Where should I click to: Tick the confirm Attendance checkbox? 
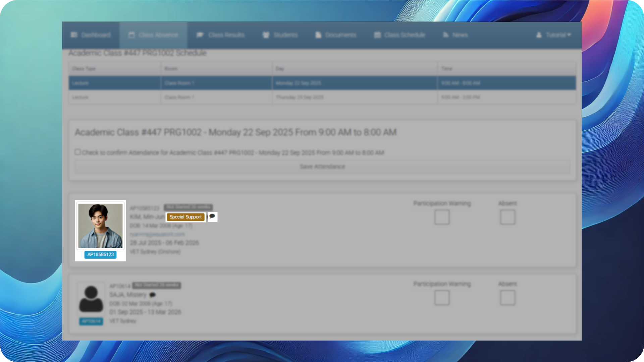78,152
